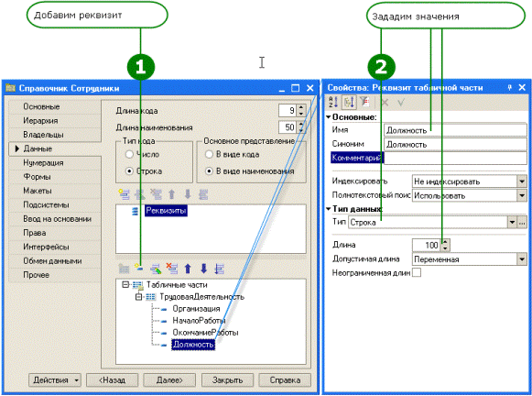Toggle the Неограниченная длина checkbox
Screen dimensions: 532x396
pyautogui.click(x=417, y=272)
